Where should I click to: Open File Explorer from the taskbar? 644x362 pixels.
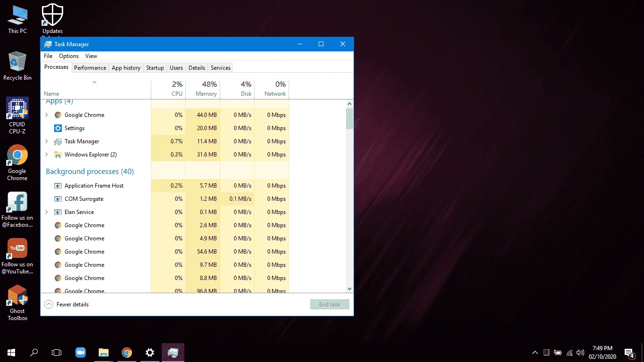(103, 353)
